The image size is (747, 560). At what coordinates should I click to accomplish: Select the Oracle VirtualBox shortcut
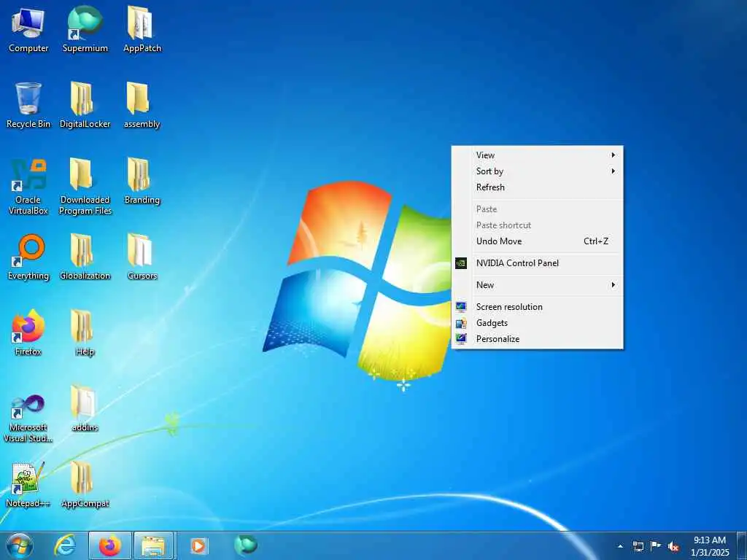pyautogui.click(x=28, y=187)
